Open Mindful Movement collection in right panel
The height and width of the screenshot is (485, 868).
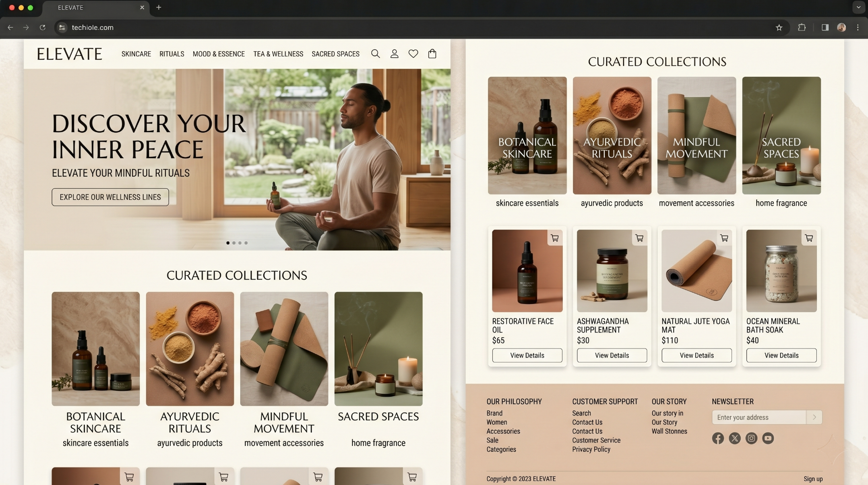(697, 136)
